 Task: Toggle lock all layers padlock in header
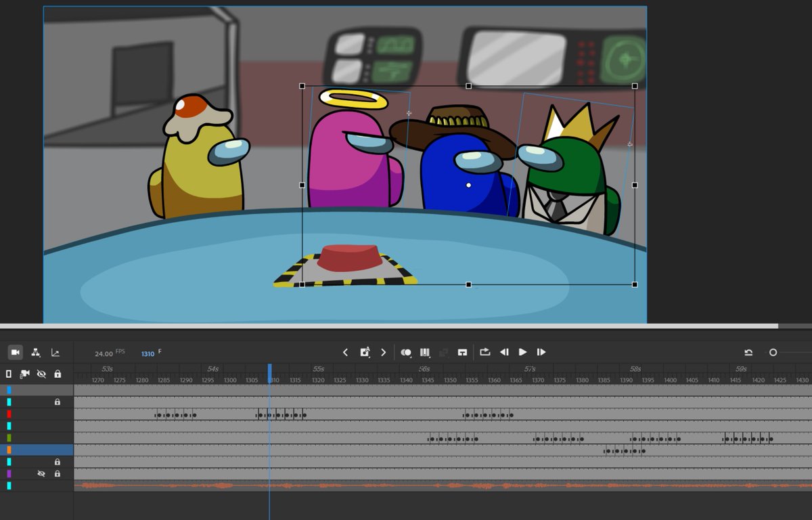tap(58, 374)
